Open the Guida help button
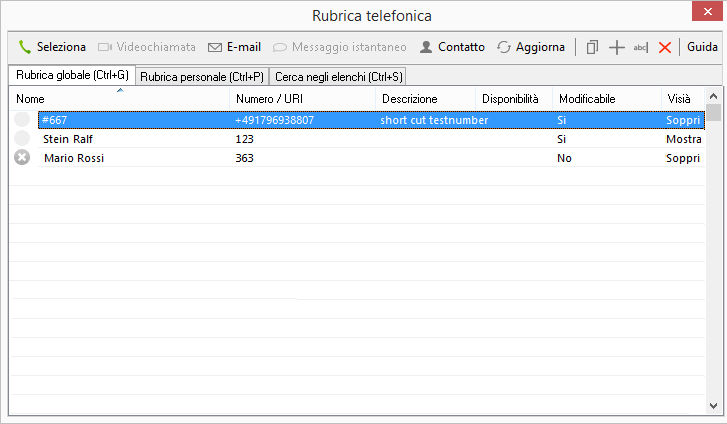Image resolution: width=727 pixels, height=424 pixels. [x=702, y=47]
